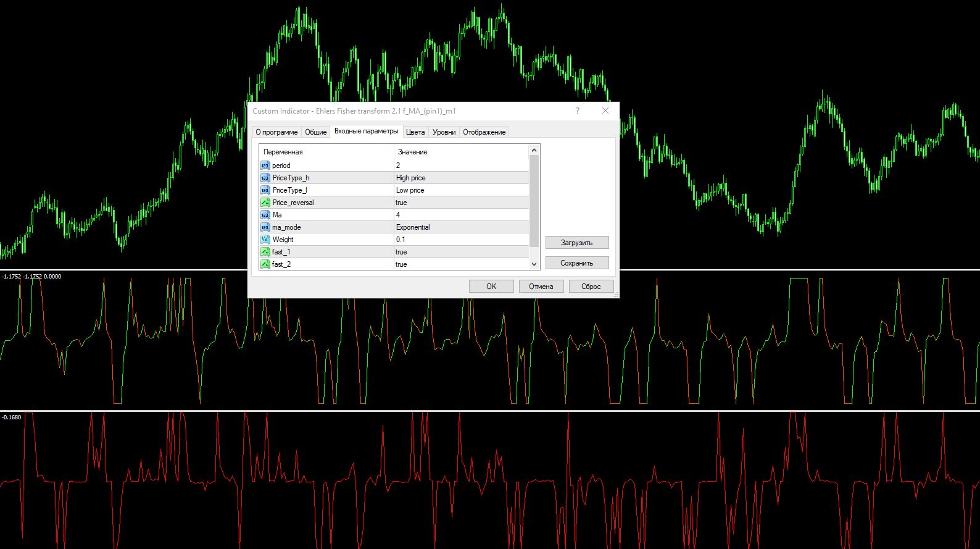Select the PriceType_h value High price
Viewport: 980px width, 549px height.
point(462,178)
